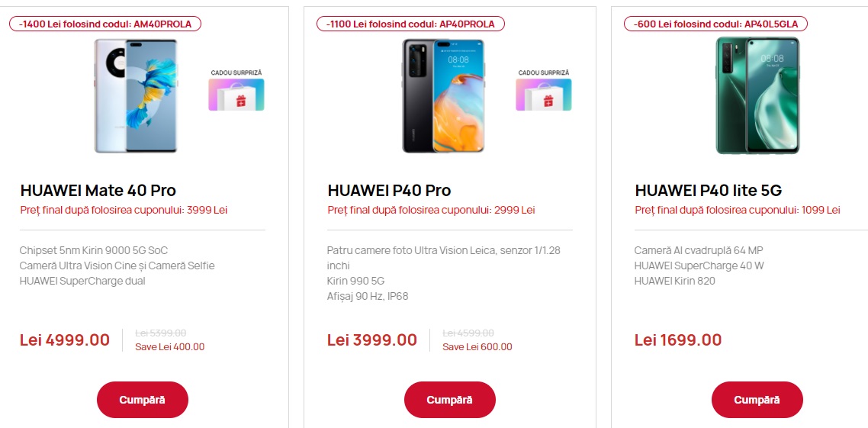Click the Lei 3999.00 price

[372, 340]
